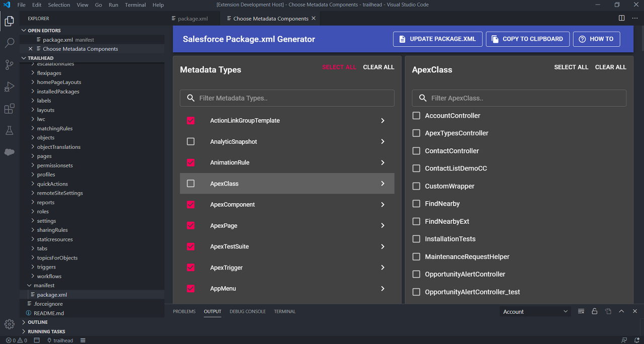This screenshot has height=344, width=644.
Task: Expand the objects folder in Explorer
Action: point(45,138)
